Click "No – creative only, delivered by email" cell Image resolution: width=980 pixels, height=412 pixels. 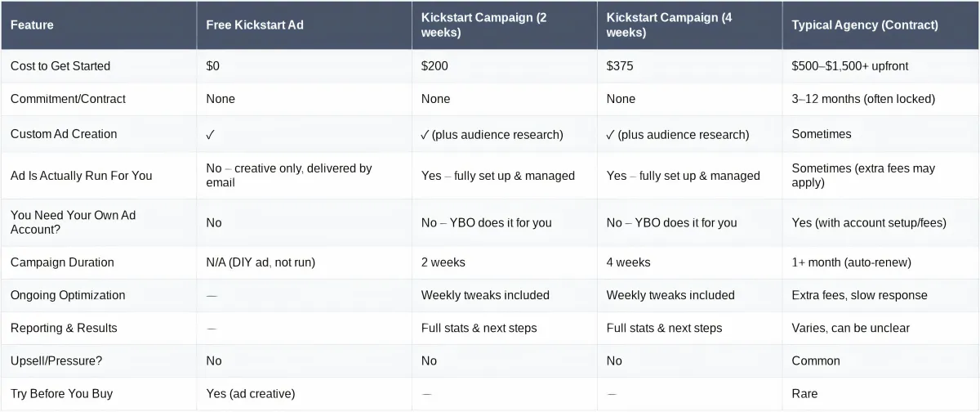[x=289, y=175]
